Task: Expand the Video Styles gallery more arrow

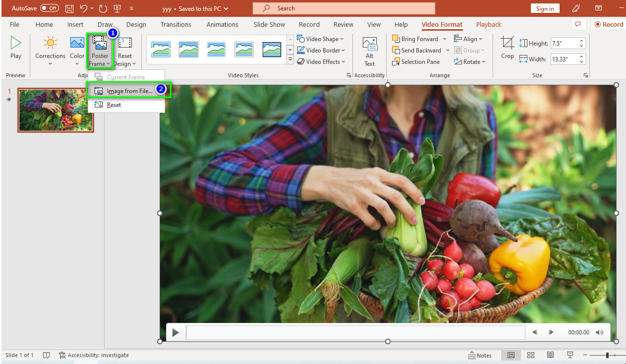Action: (290, 60)
